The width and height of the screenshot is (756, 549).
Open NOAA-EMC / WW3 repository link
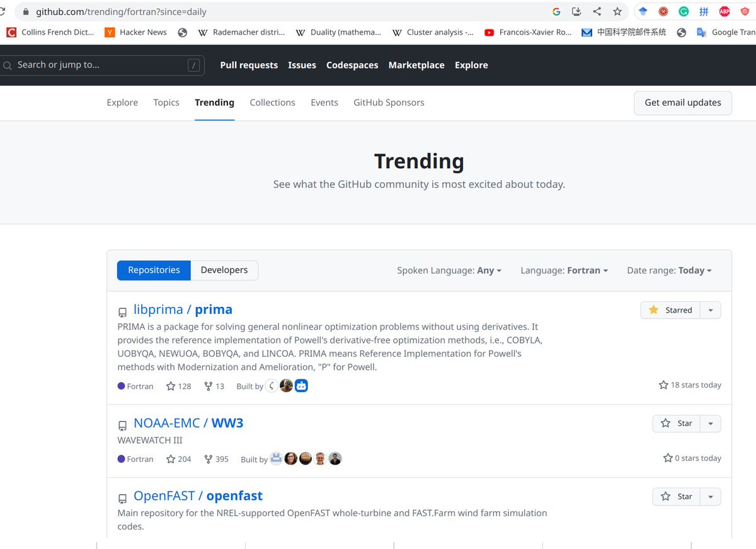pyautogui.click(x=188, y=423)
